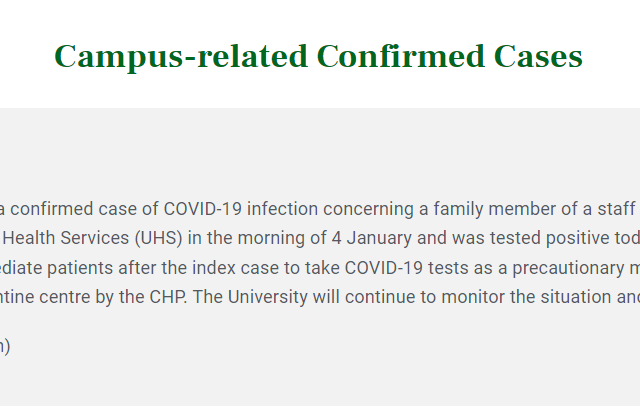Click the text Health Services (UHS)
Viewport: 640px width, 408px height.
tap(93, 238)
